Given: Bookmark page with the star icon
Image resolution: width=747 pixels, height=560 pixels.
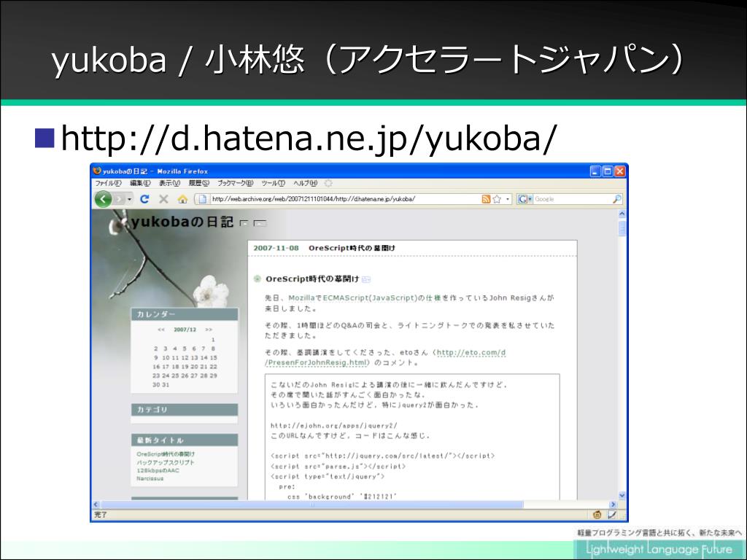Looking at the screenshot, I should (x=497, y=199).
